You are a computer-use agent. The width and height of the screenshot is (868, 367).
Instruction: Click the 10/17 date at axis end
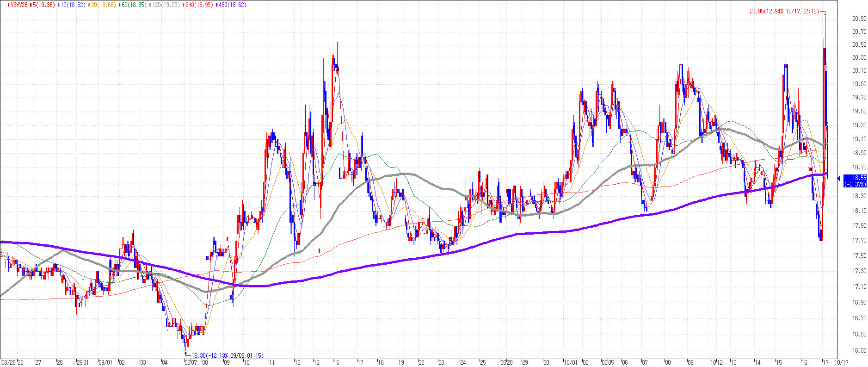(842, 363)
